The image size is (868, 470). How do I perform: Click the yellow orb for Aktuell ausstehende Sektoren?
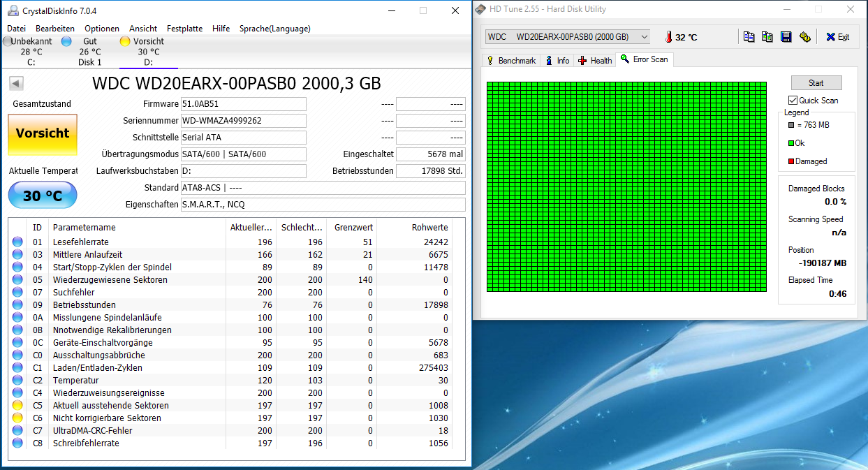[x=17, y=406]
